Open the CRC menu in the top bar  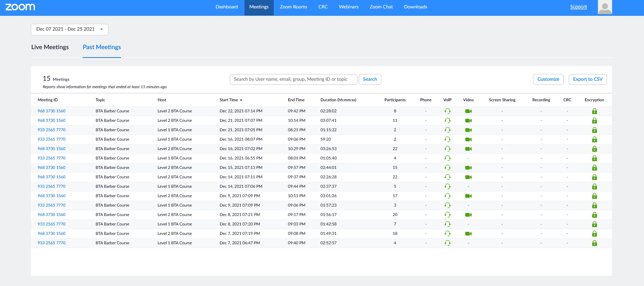point(323,7)
